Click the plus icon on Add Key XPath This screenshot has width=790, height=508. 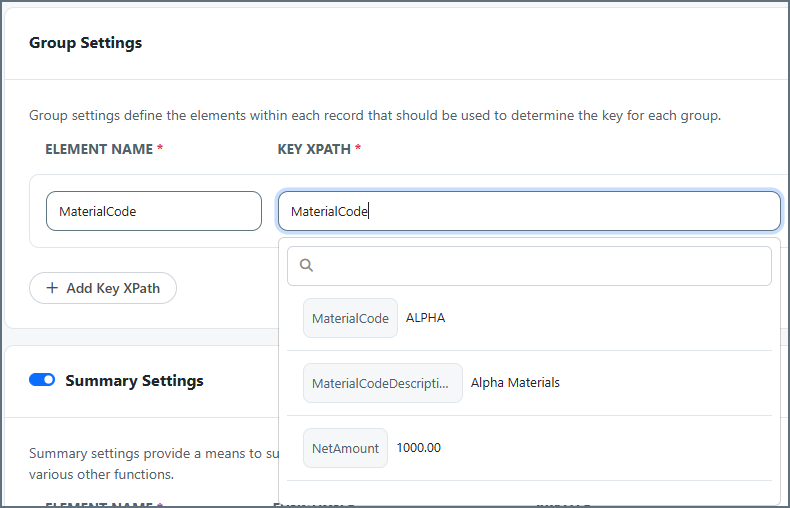52,288
